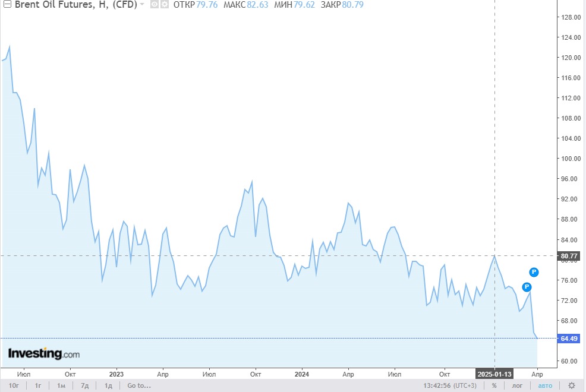
Task: Select the 1д time range
Action: (108, 385)
